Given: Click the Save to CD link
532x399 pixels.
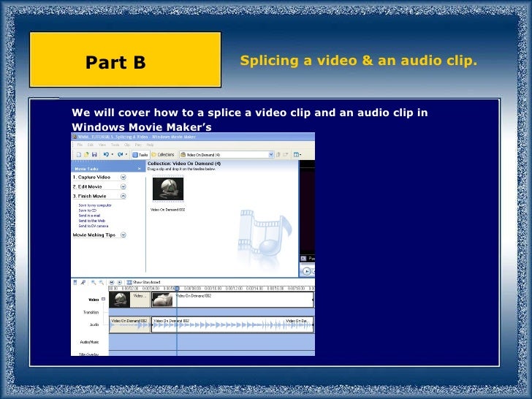Looking at the screenshot, I should 88,210.
